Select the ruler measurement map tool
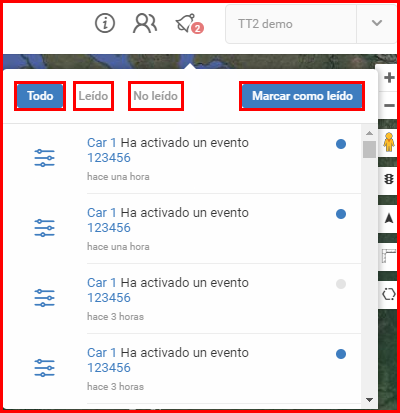This screenshot has width=400, height=413. [389, 256]
